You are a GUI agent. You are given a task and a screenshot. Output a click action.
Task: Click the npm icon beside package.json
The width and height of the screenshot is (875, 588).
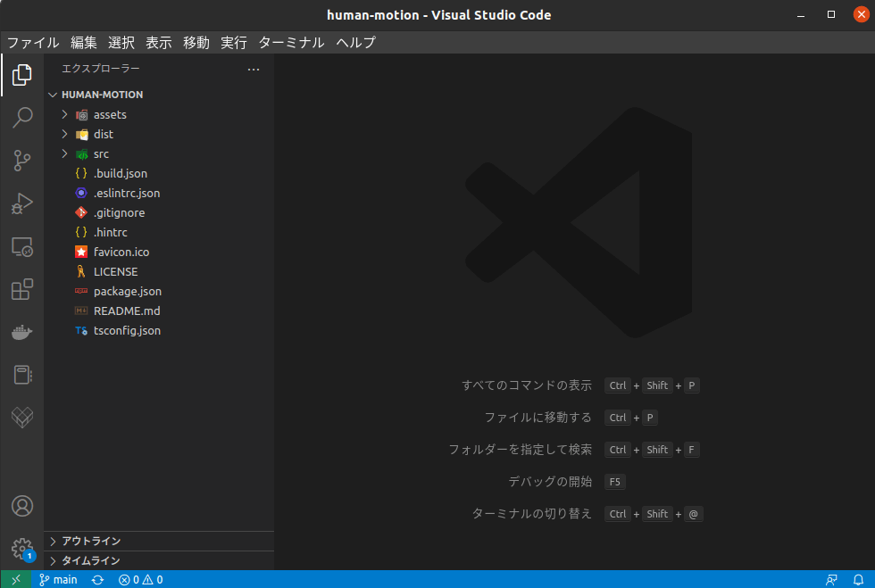81,291
